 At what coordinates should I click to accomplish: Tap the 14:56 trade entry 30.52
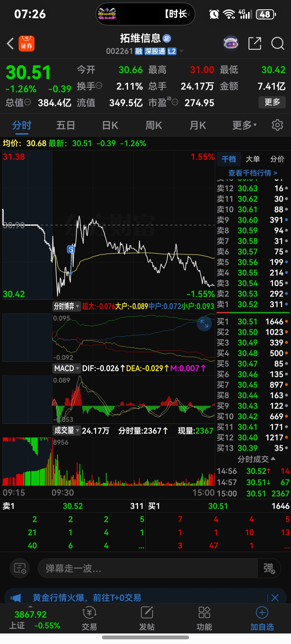[253, 471]
